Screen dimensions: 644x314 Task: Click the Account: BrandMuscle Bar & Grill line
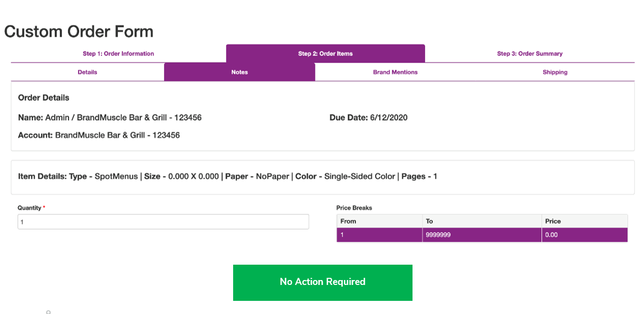pos(99,135)
